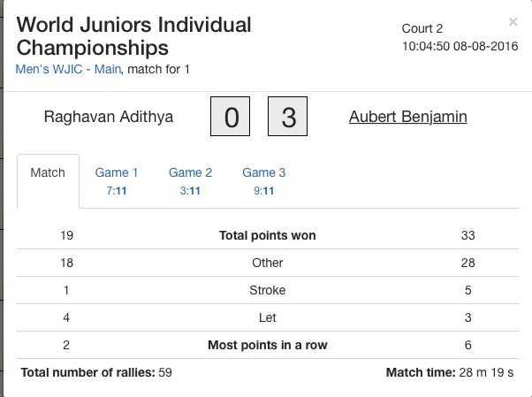Click the player name Raghavan Adithya

pos(109,117)
